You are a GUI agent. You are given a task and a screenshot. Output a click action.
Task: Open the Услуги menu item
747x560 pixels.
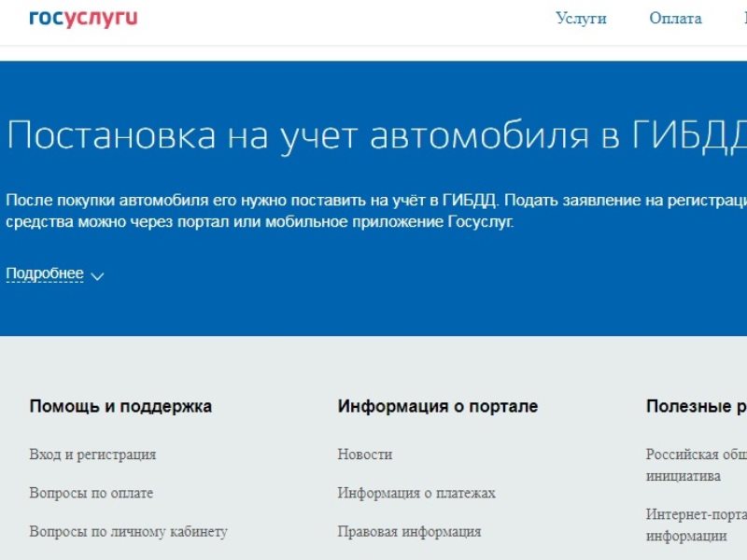click(581, 18)
